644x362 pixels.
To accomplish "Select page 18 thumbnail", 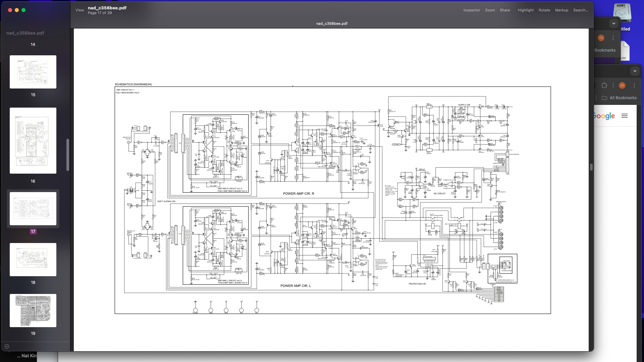I will (x=33, y=259).
